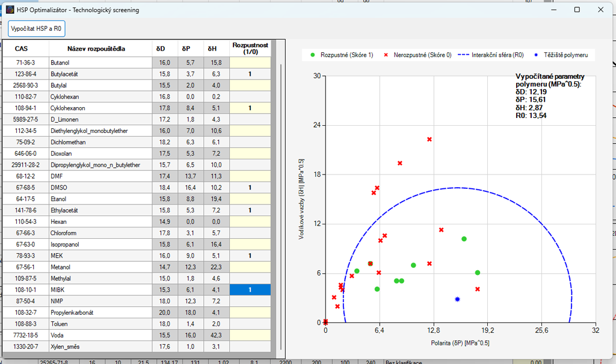This screenshot has width=616, height=364.
Task: Click the Těžiště polymeru legend entry
Action: (x=561, y=55)
